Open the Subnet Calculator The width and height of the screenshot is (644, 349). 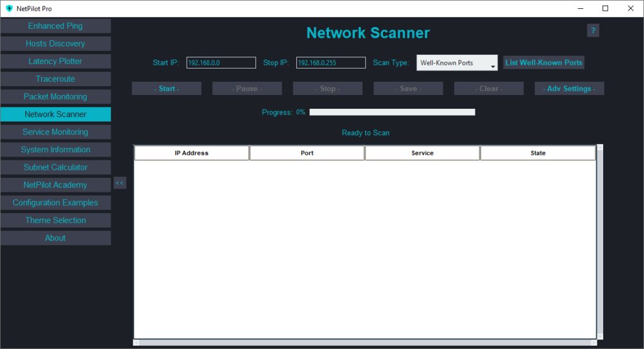55,167
